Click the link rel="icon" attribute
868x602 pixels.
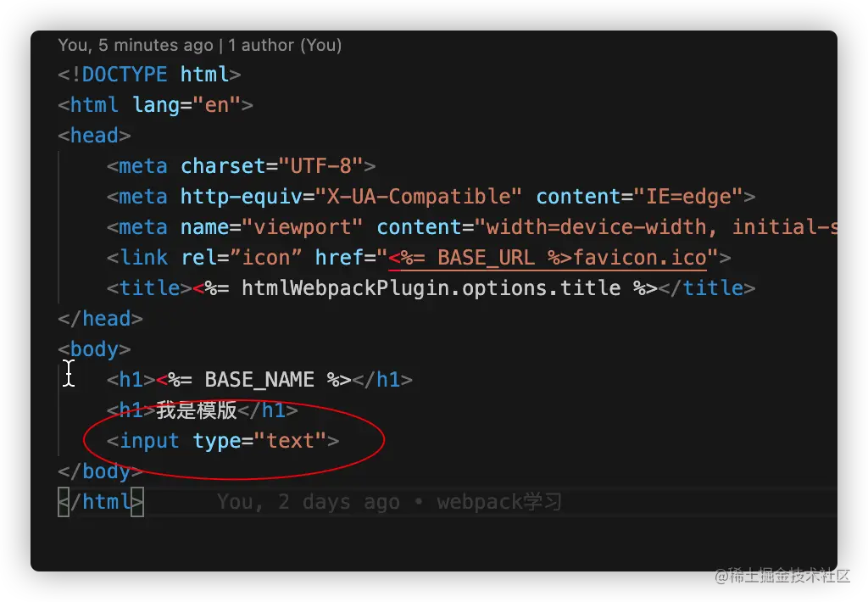pyautogui.click(x=242, y=258)
